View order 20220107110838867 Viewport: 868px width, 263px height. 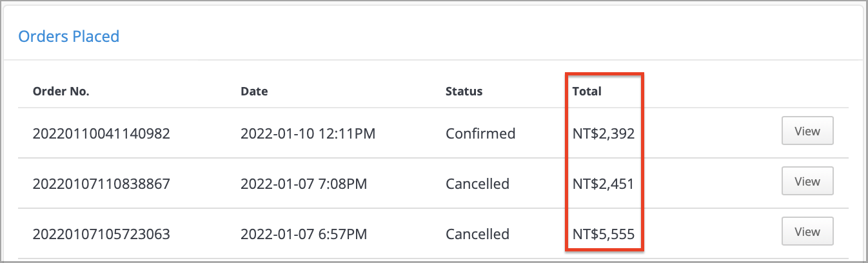807,181
